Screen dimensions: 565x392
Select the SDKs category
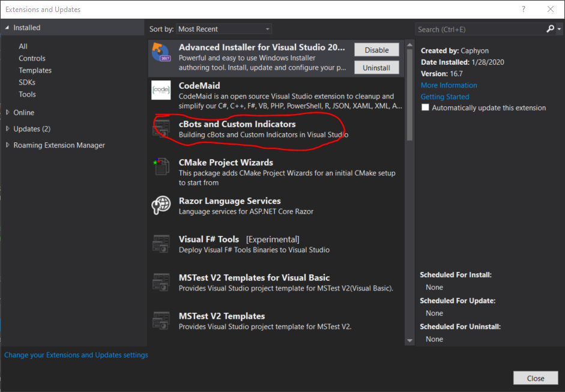point(27,82)
